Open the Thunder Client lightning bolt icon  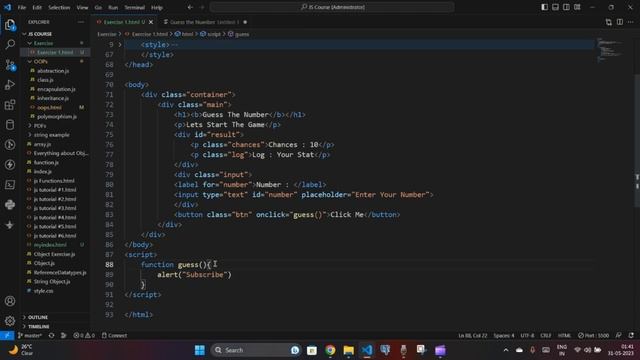pos(10,164)
